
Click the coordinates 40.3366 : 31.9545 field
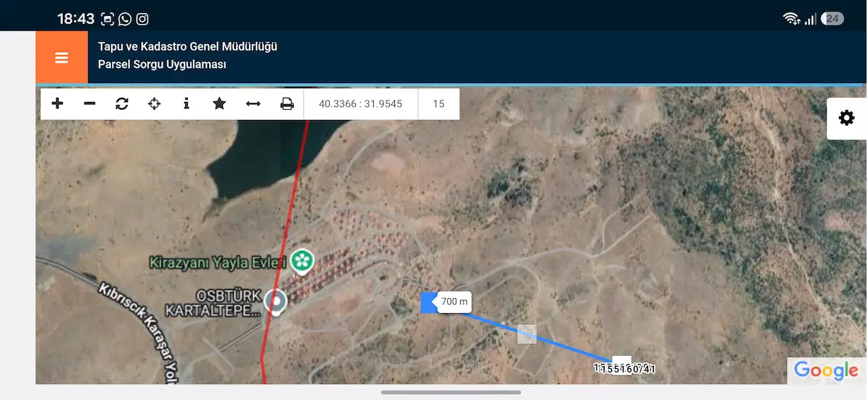pos(360,103)
